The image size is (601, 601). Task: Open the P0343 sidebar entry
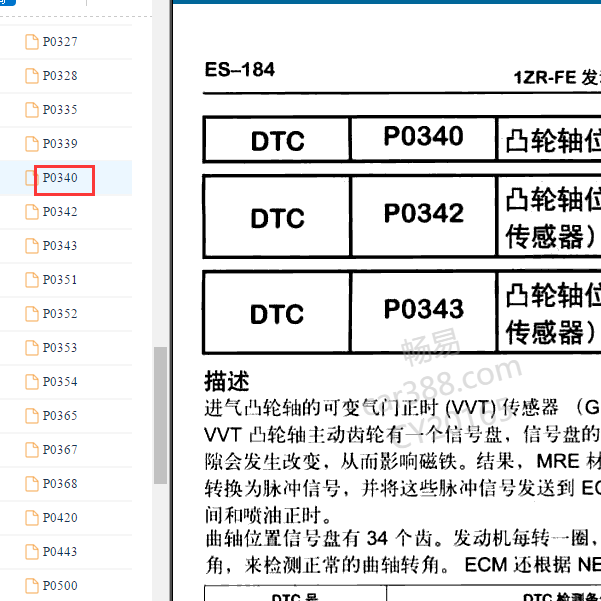pos(60,246)
